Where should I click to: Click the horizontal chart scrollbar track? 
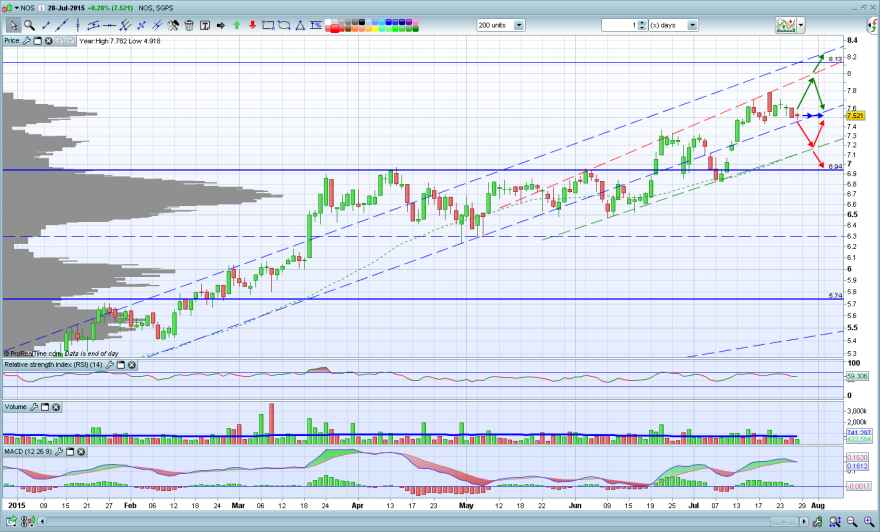[x=421, y=522]
